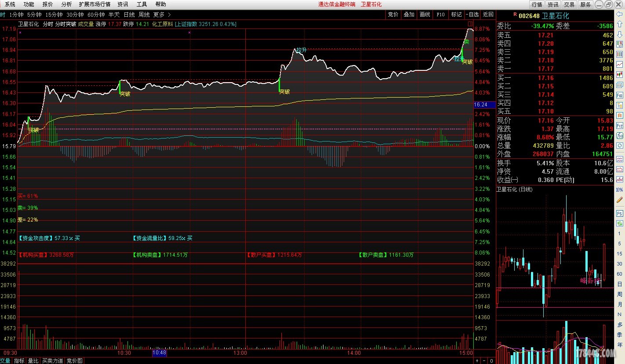Click the back arrow icon in right sidebar
The height and width of the screenshot is (364, 625).
coord(620,15)
